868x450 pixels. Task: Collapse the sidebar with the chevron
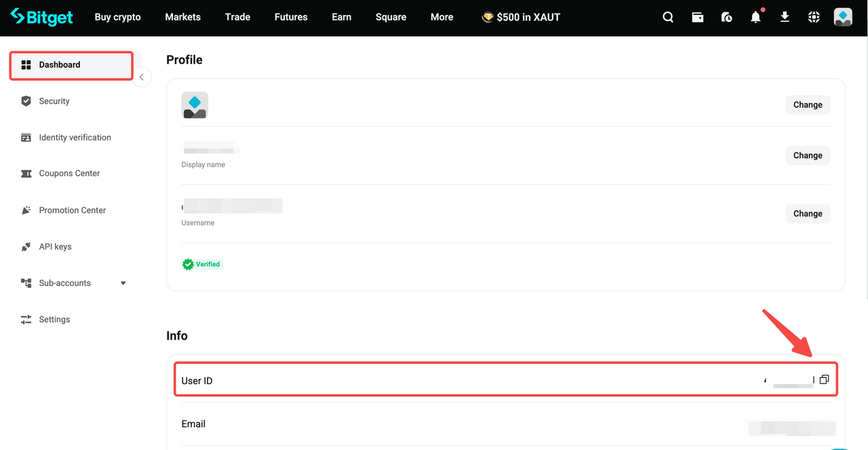[x=141, y=77]
